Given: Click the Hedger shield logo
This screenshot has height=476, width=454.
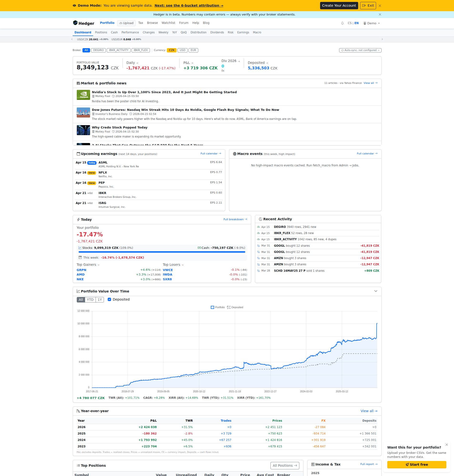Looking at the screenshot, I should [x=75, y=23].
